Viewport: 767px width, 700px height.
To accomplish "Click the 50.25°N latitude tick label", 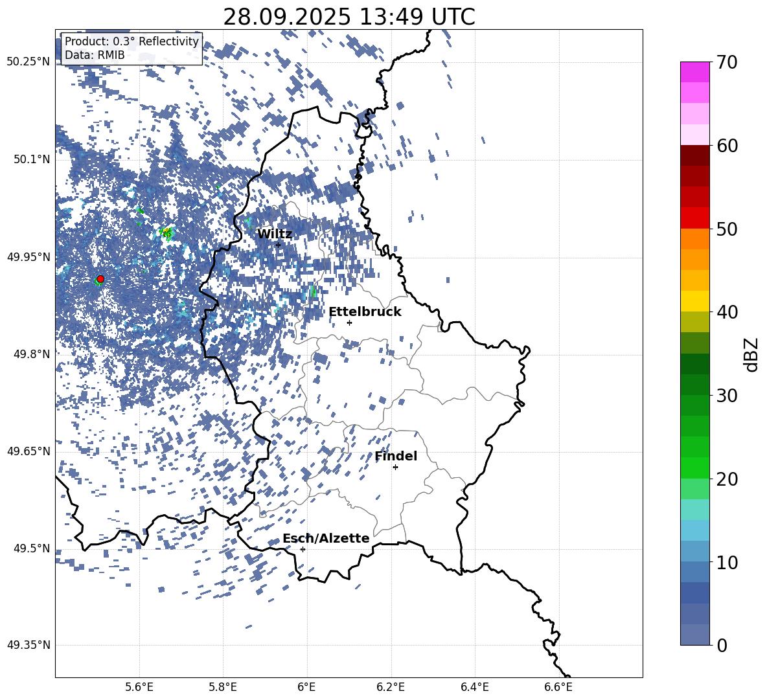I will click(x=29, y=62).
